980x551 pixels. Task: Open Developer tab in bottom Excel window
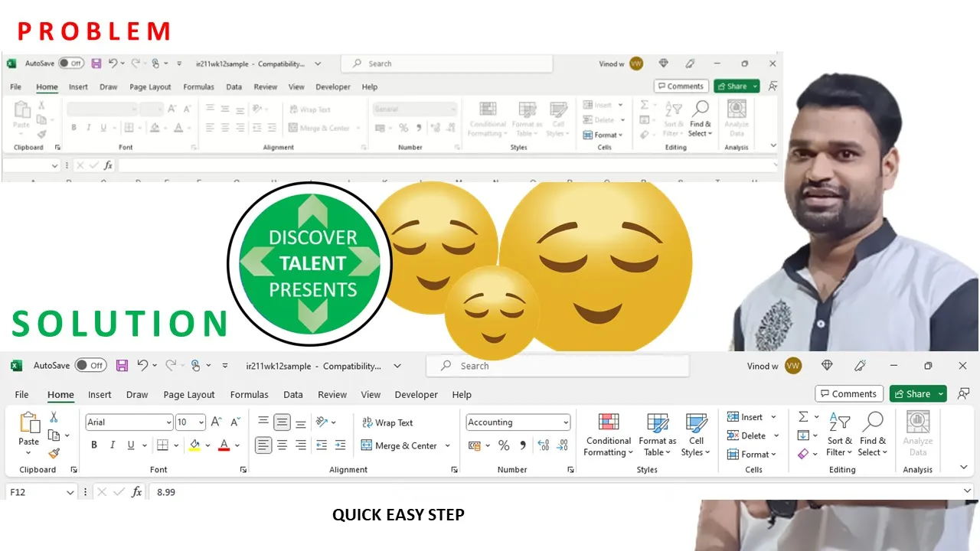click(x=416, y=395)
